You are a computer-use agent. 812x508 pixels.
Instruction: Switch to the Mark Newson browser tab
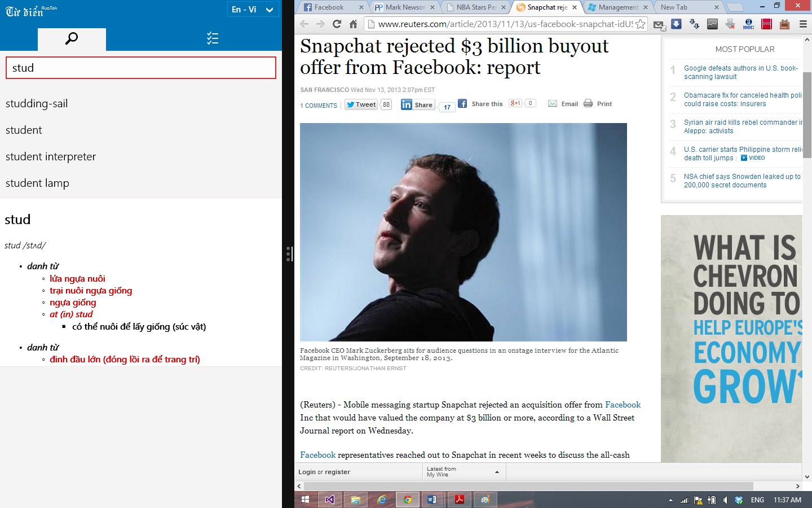tap(404, 7)
